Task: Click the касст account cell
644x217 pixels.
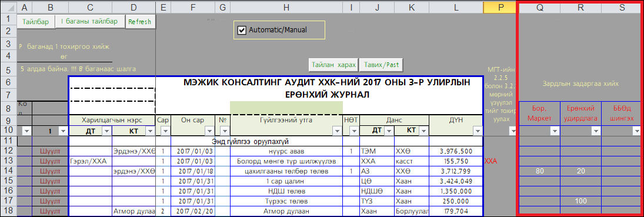Action: (412, 162)
